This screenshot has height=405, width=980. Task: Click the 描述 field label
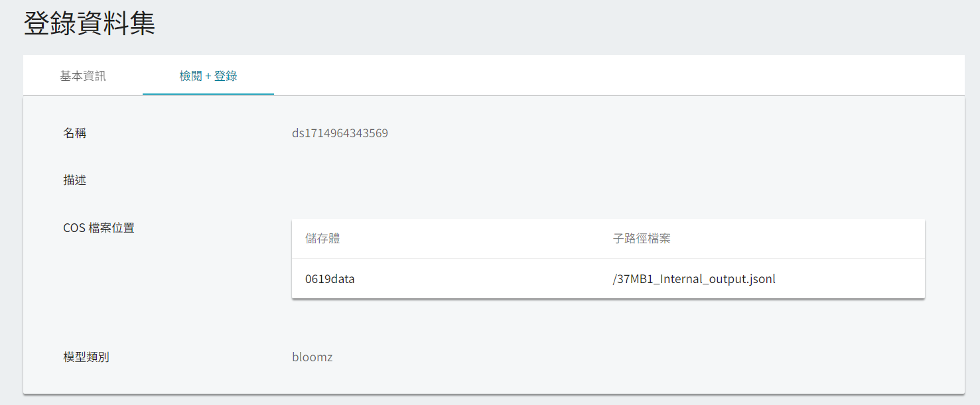75,180
